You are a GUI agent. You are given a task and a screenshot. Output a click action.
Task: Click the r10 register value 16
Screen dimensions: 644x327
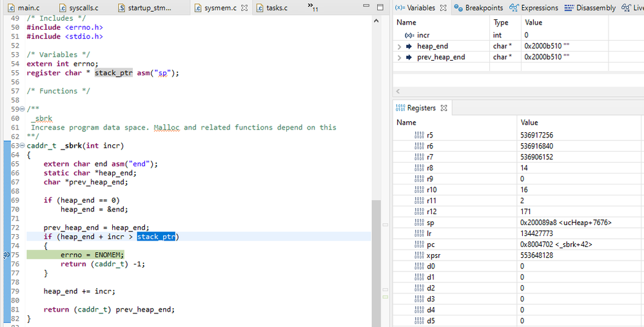click(523, 190)
